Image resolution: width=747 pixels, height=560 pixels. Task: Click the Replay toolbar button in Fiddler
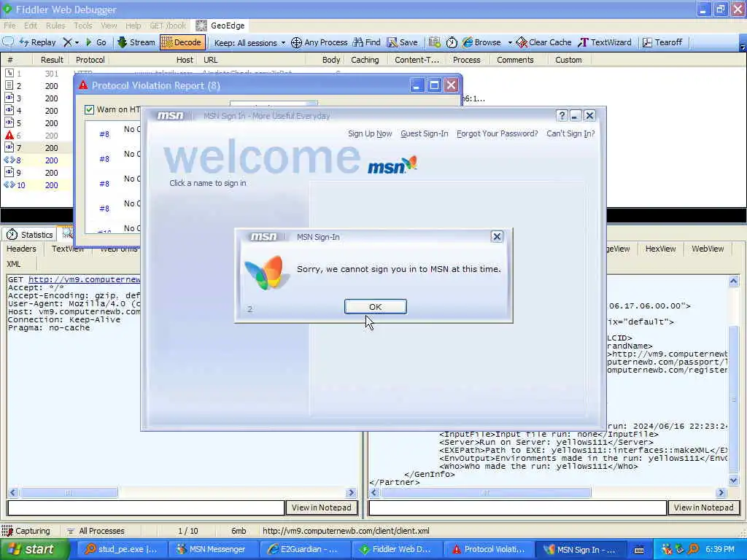(38, 42)
